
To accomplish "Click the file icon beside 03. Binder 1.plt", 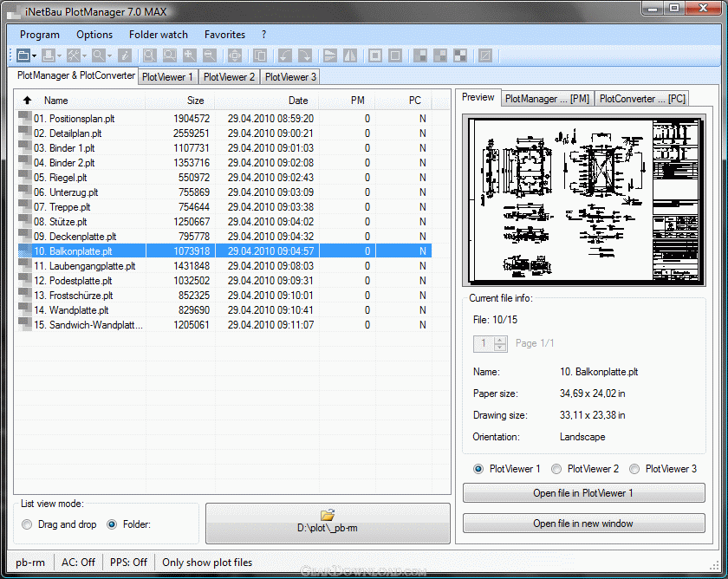I will click(x=24, y=147).
